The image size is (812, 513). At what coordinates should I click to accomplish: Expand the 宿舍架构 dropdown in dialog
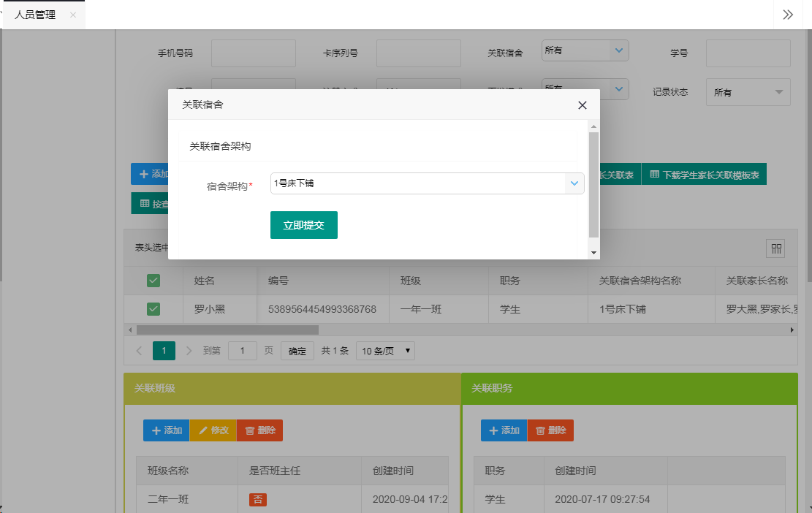(x=574, y=183)
